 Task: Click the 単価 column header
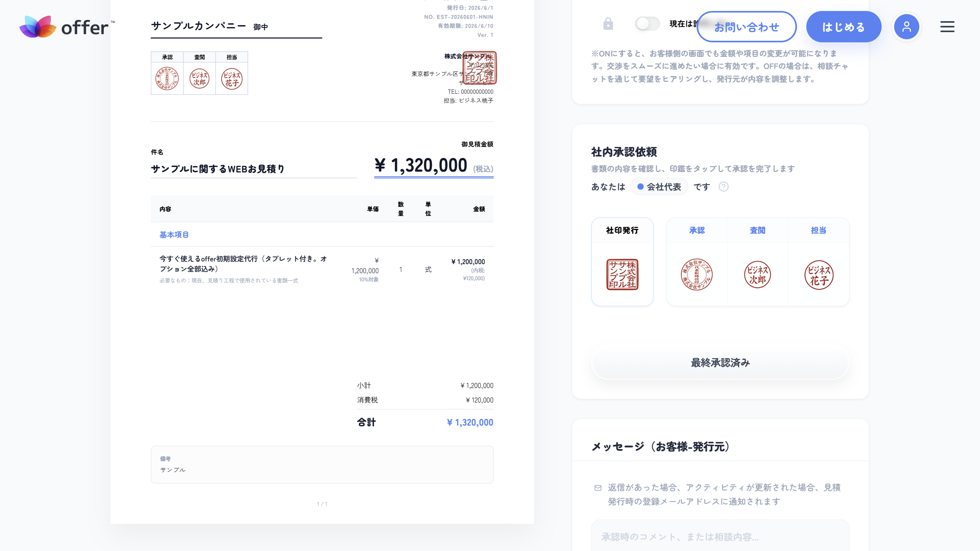pyautogui.click(x=373, y=209)
